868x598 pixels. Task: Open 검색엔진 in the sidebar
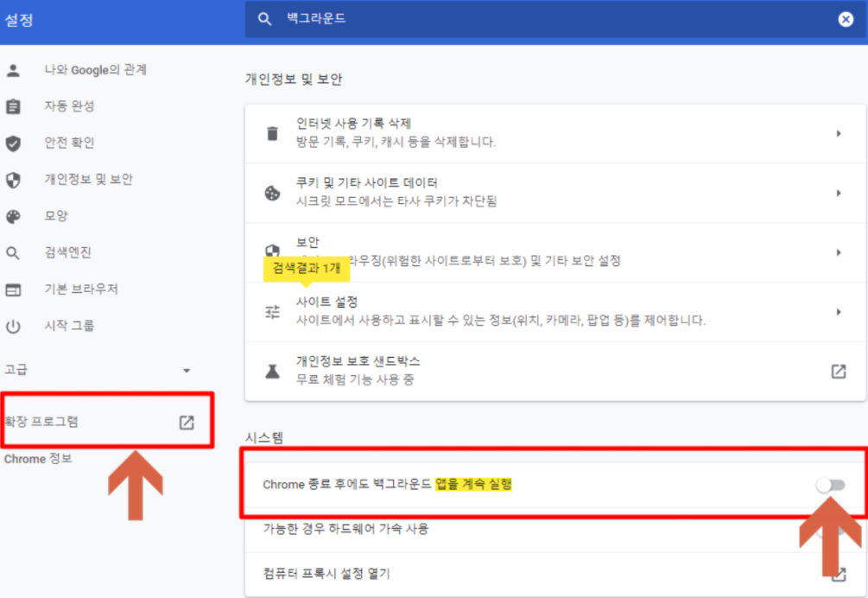(67, 252)
